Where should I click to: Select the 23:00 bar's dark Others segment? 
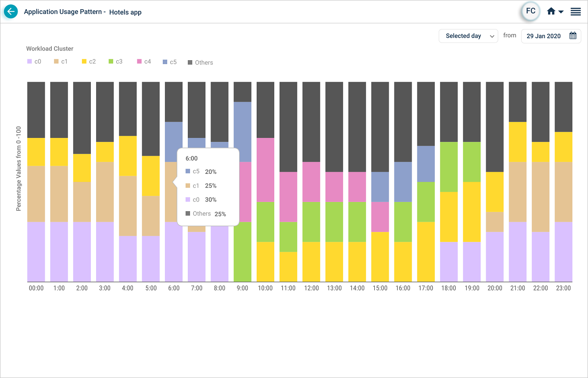(563, 106)
